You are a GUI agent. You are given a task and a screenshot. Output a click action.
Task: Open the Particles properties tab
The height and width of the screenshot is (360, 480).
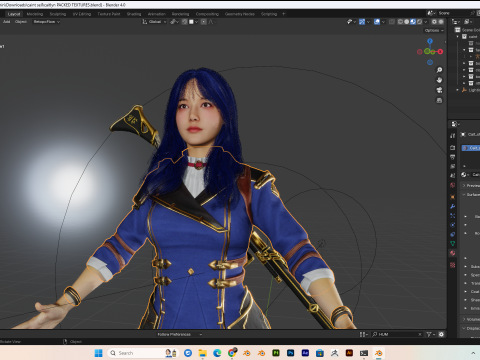(452, 216)
